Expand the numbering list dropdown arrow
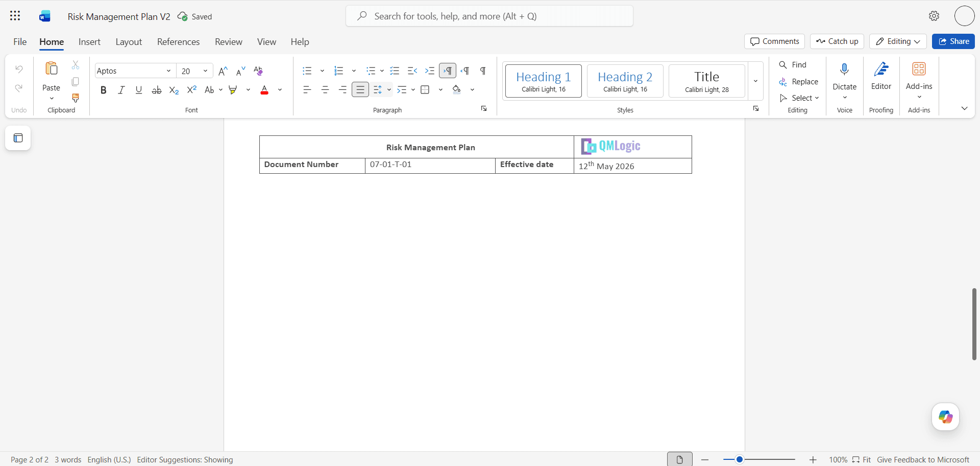This screenshot has width=980, height=466. click(x=354, y=71)
